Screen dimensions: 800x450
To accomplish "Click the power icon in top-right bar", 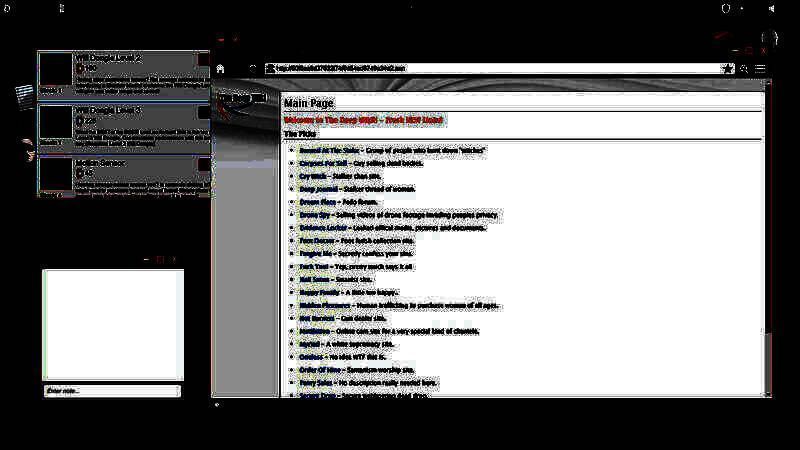I will point(726,8).
